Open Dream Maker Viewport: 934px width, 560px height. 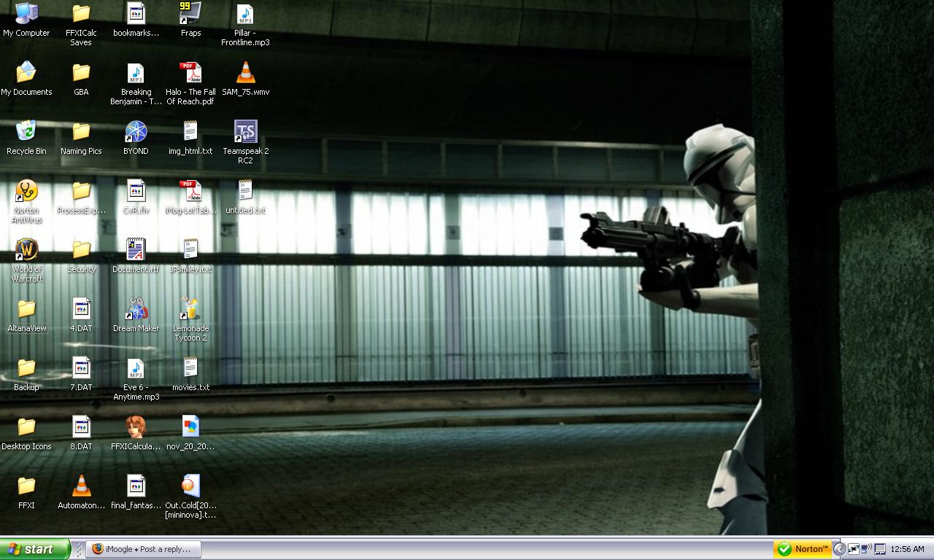pyautogui.click(x=136, y=308)
